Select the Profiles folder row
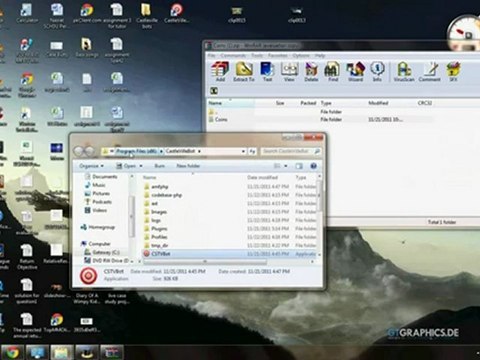480x360 pixels. coord(229,237)
